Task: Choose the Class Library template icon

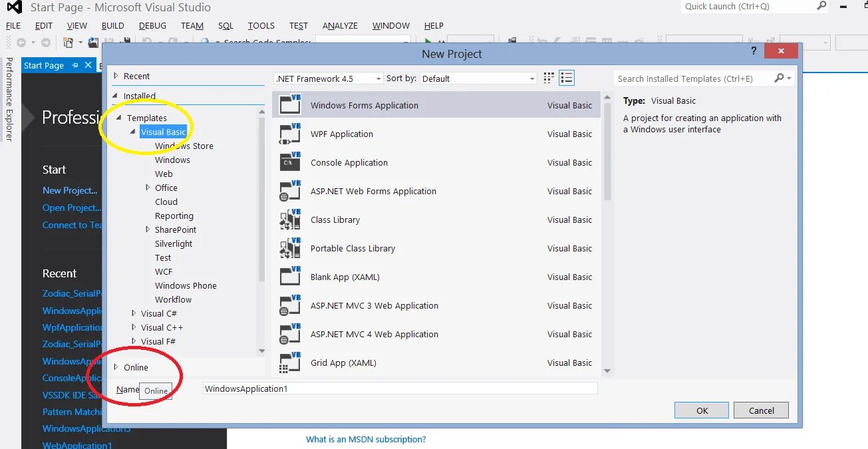Action: coord(290,220)
